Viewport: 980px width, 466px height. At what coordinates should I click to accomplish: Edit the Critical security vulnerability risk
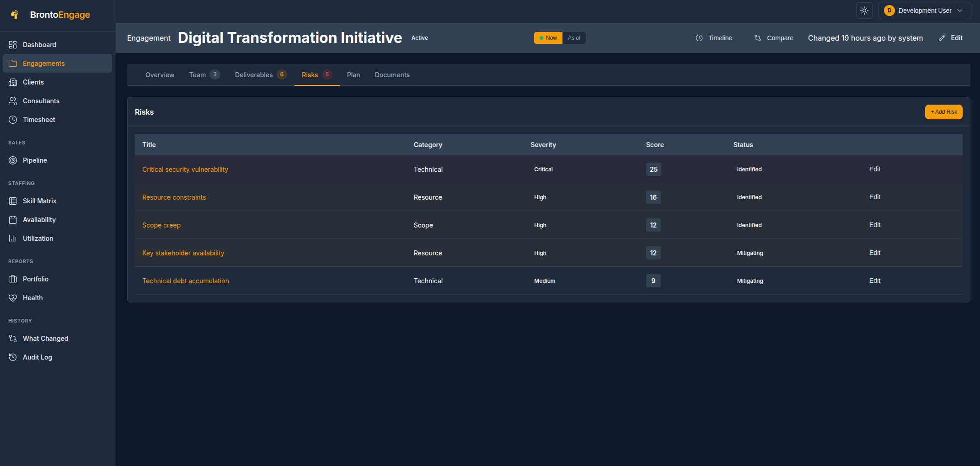pyautogui.click(x=874, y=169)
